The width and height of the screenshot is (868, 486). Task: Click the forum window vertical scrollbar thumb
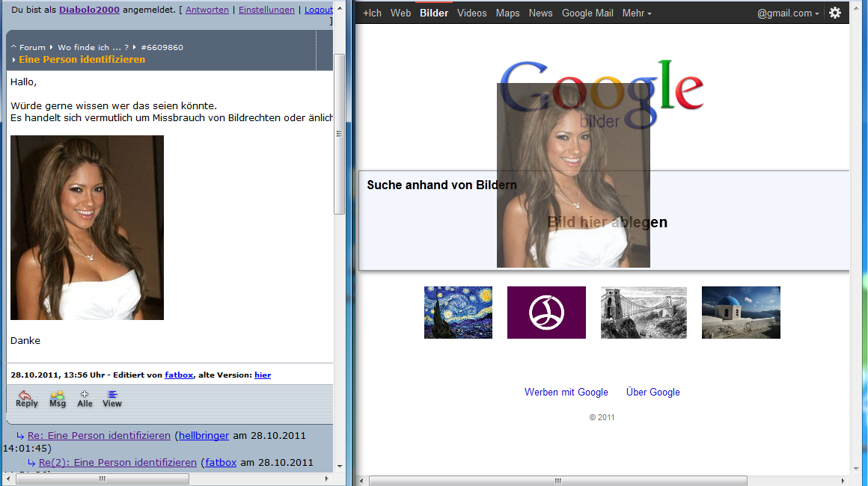pos(339,134)
